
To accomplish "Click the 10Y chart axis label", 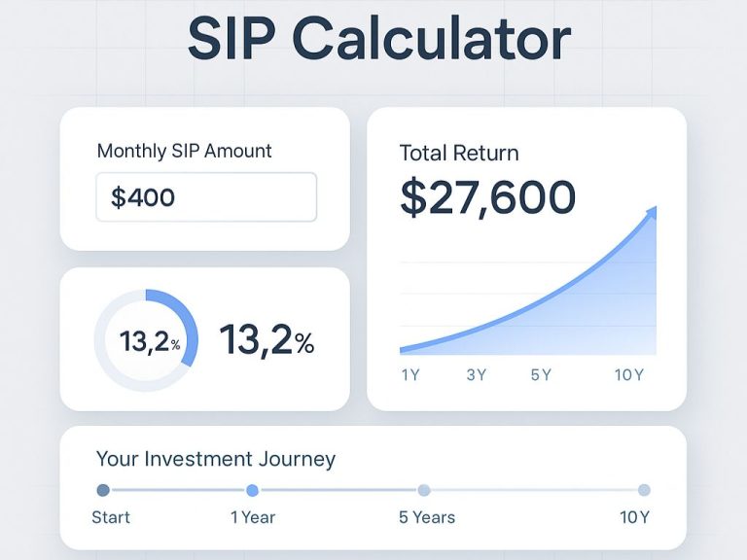I will coord(629,374).
